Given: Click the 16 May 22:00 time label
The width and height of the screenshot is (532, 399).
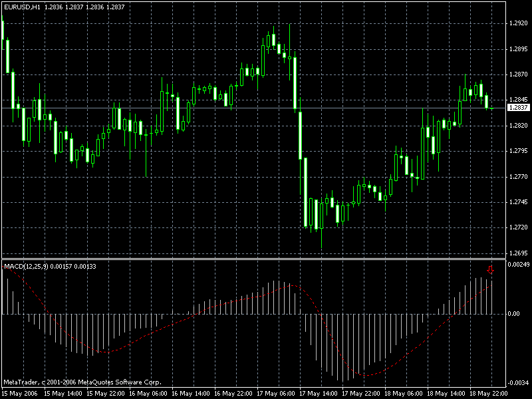Looking at the screenshot, I should 233,394.
